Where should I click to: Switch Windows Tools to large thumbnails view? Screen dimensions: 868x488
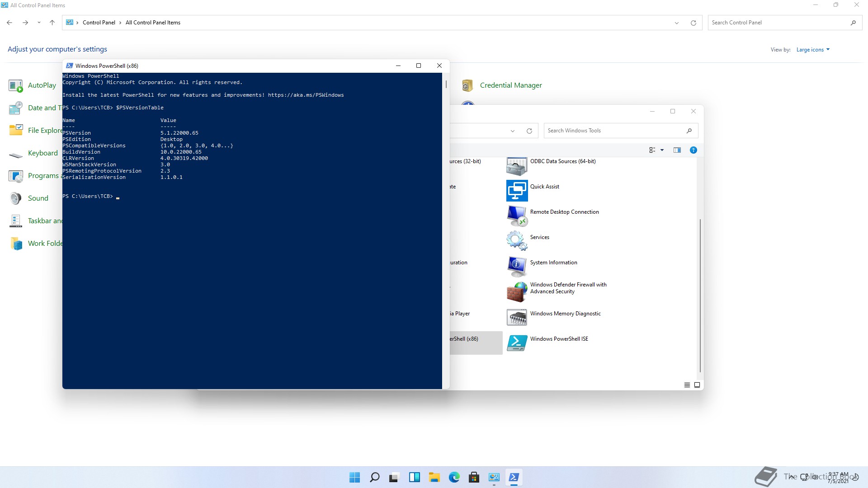pyautogui.click(x=697, y=385)
